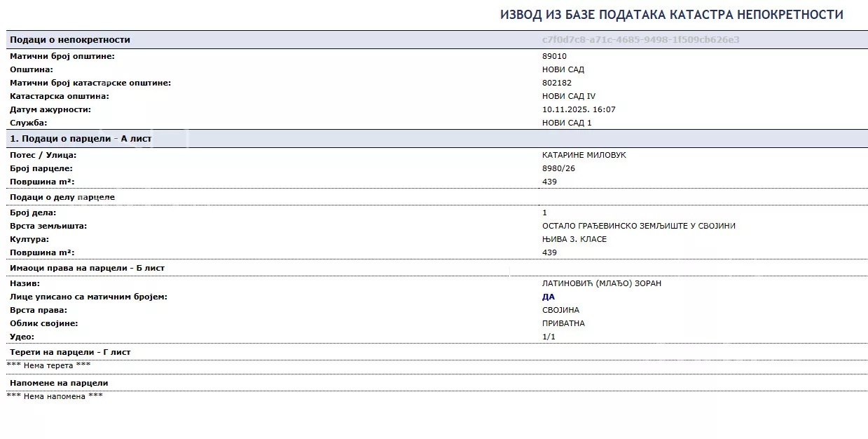This screenshot has width=868, height=439.
Task: Click the Имаоци права на парцели header
Action: point(87,268)
